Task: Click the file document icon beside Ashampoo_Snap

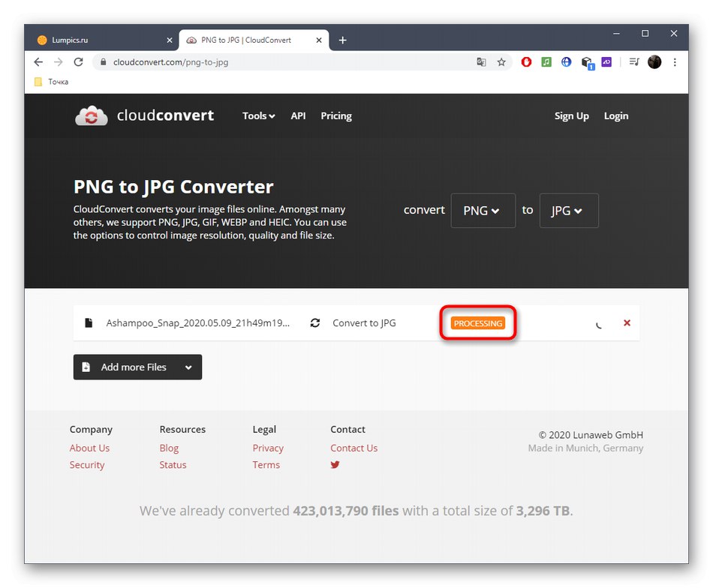Action: (89, 322)
